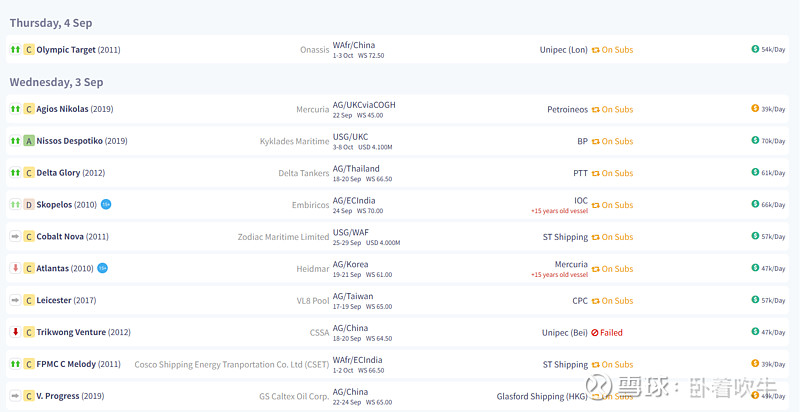Open the Trikwong Venture vessel link

[71, 332]
